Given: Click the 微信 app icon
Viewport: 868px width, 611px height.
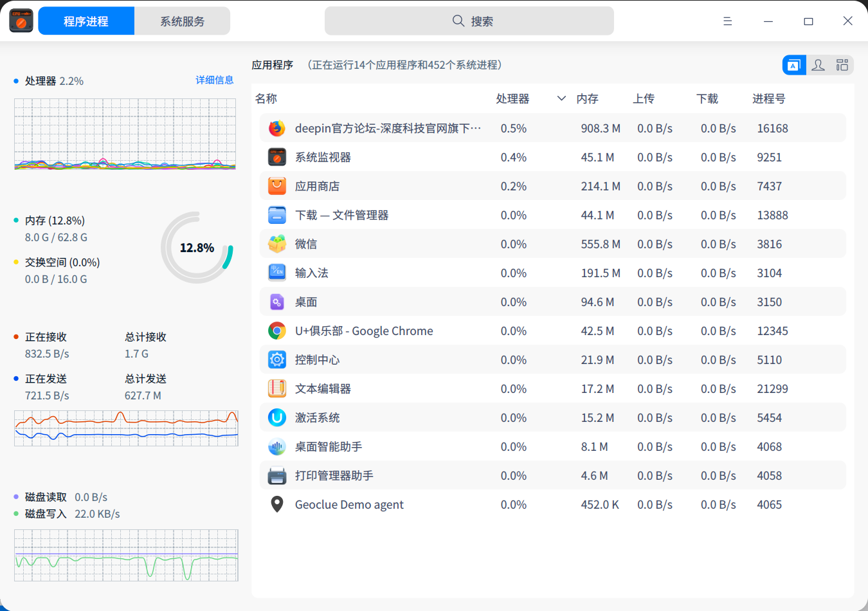Looking at the screenshot, I should click(276, 244).
